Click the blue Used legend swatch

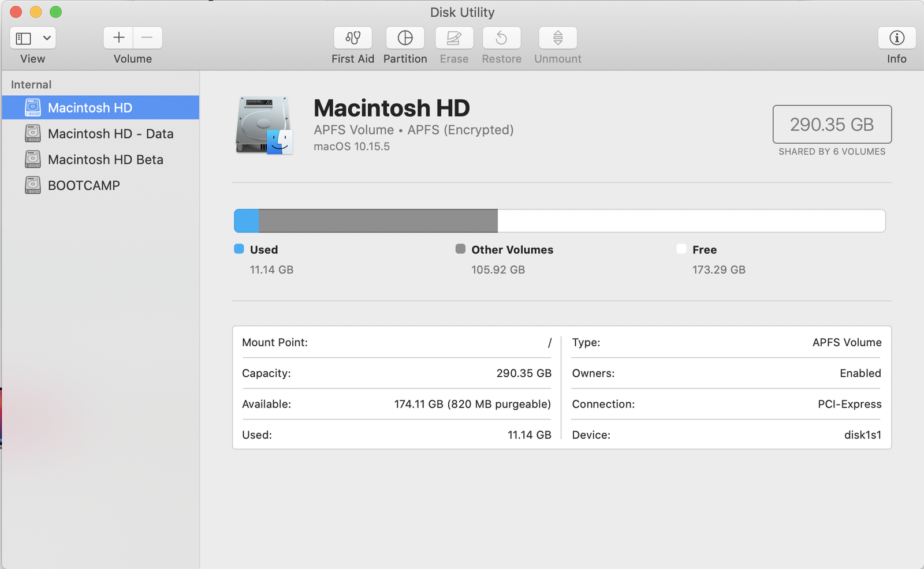click(x=239, y=249)
